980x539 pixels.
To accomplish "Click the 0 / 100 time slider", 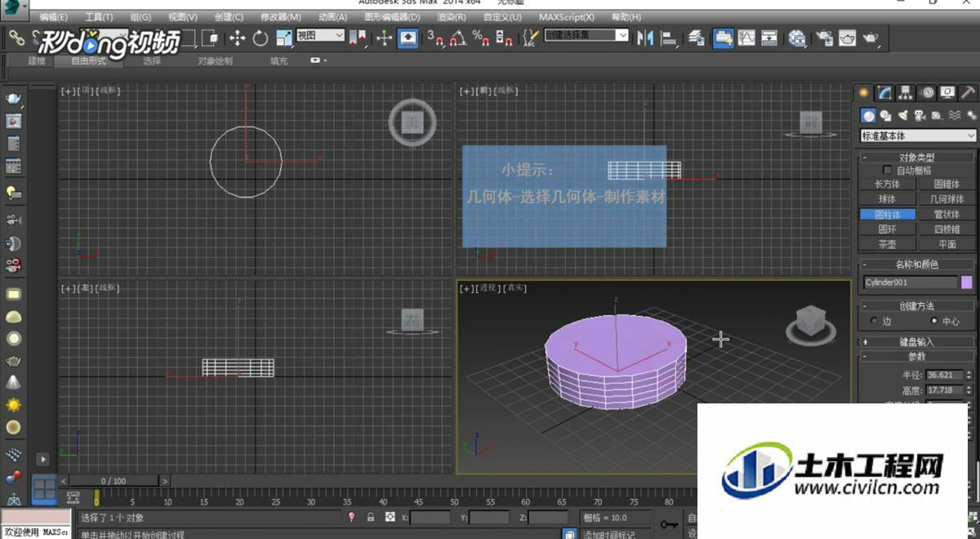I will pyautogui.click(x=114, y=481).
